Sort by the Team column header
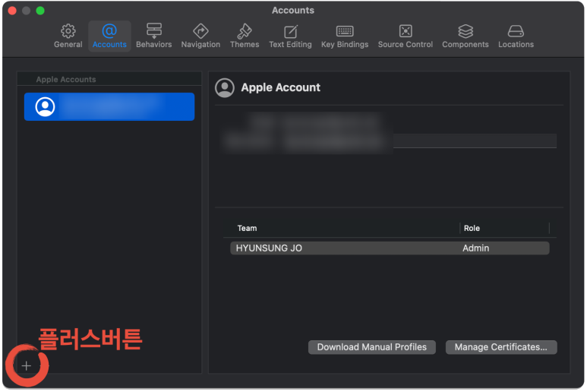The width and height of the screenshot is (587, 392). 247,228
